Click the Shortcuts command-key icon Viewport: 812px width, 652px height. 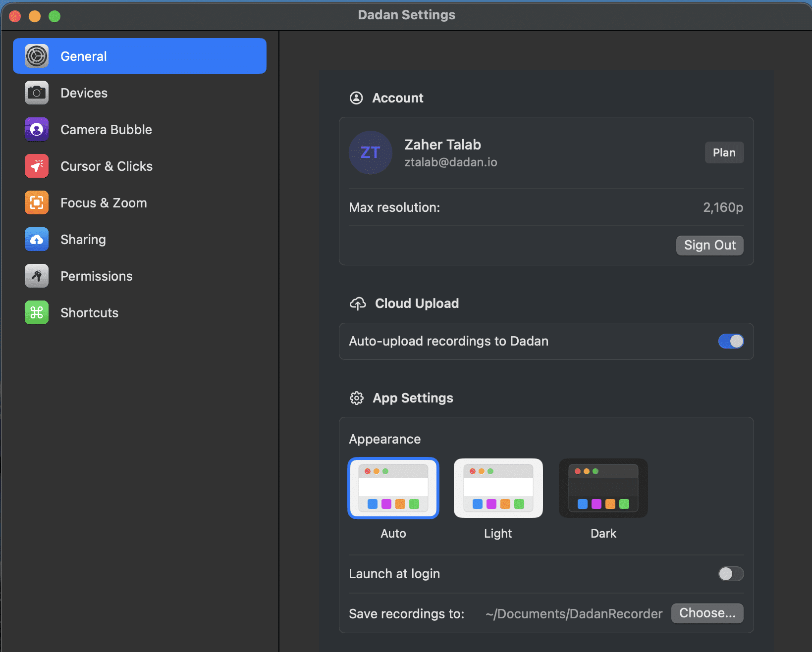(36, 312)
